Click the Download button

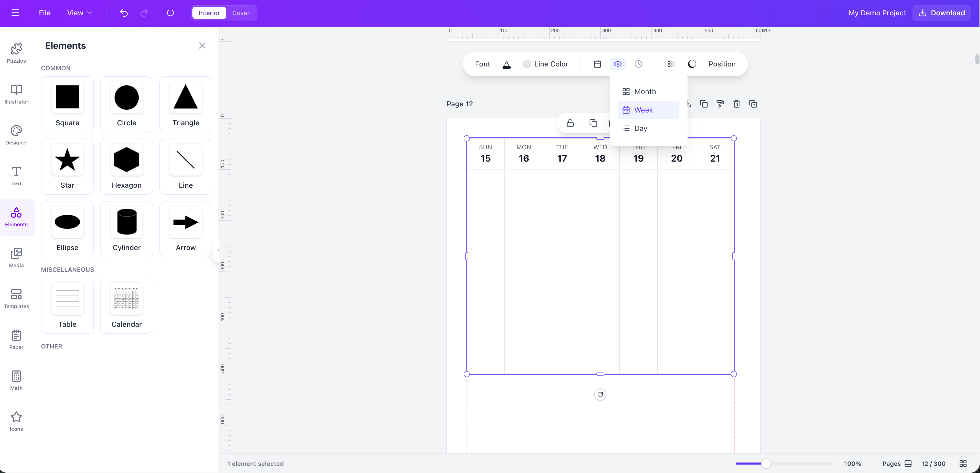[x=941, y=13]
